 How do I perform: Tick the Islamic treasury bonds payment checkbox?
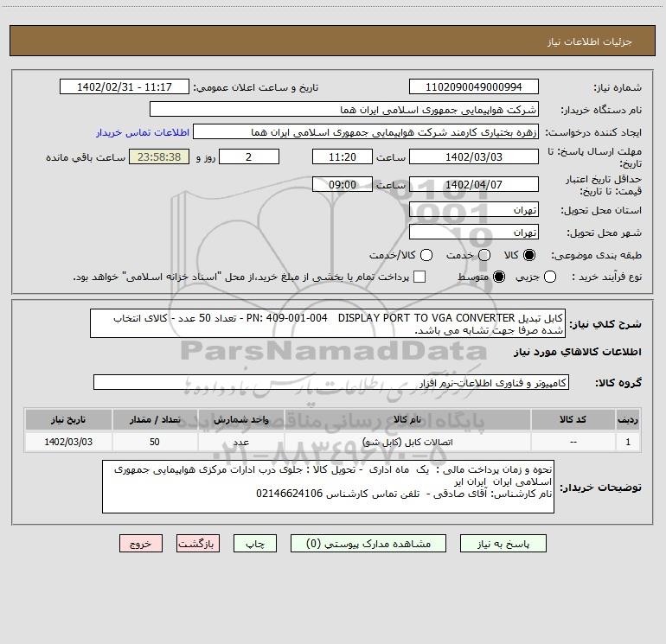(x=419, y=277)
